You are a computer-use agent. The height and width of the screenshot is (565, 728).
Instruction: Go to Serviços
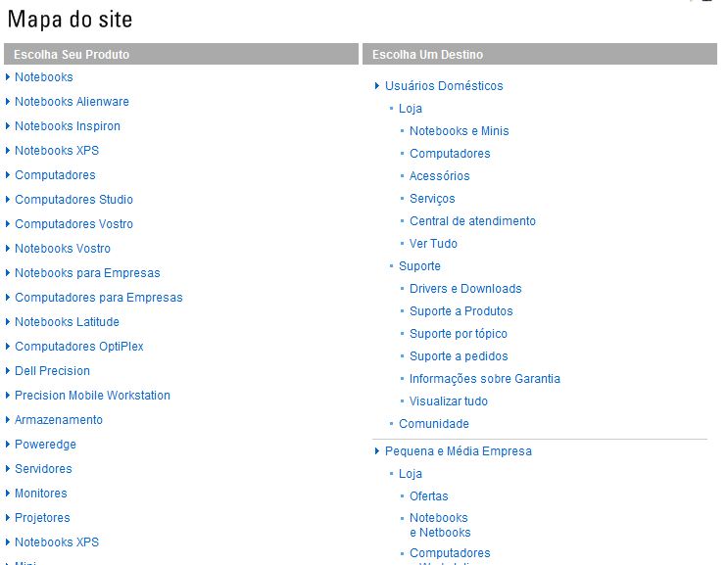point(432,199)
